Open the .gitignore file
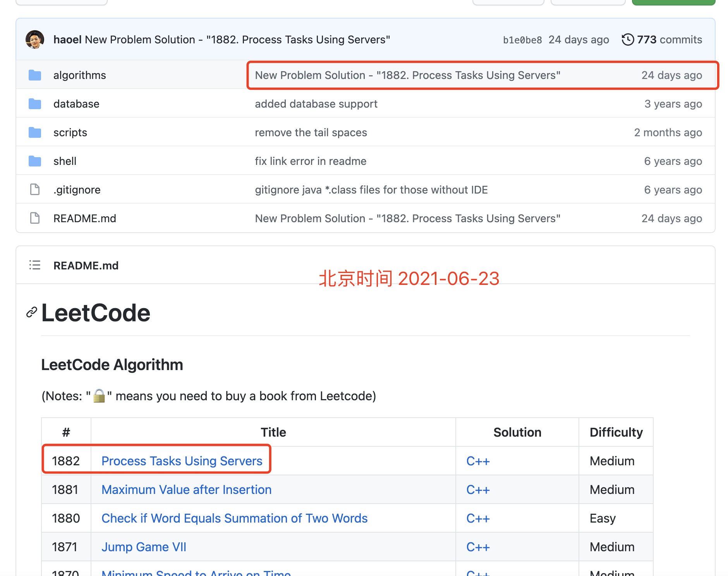This screenshot has width=728, height=576. [77, 190]
